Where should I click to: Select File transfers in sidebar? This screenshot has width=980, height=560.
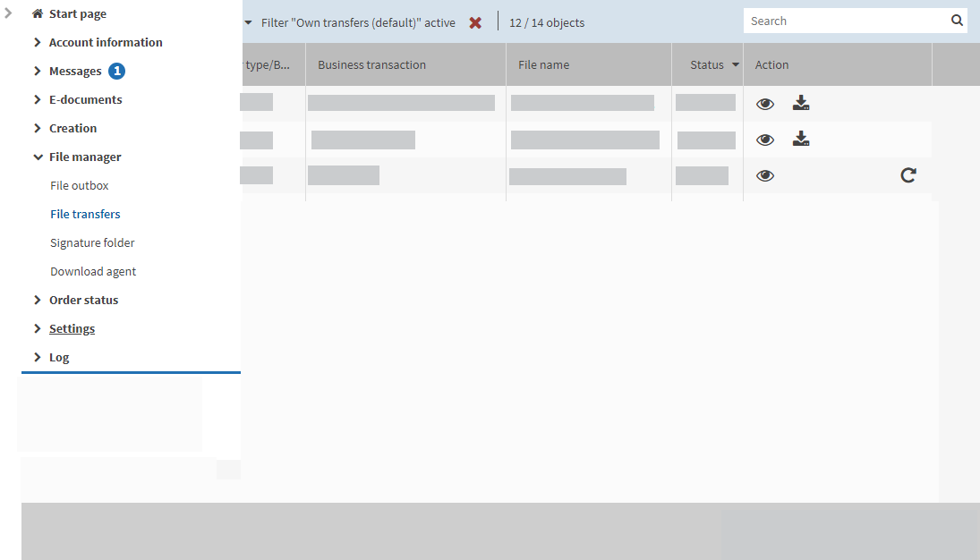85,214
